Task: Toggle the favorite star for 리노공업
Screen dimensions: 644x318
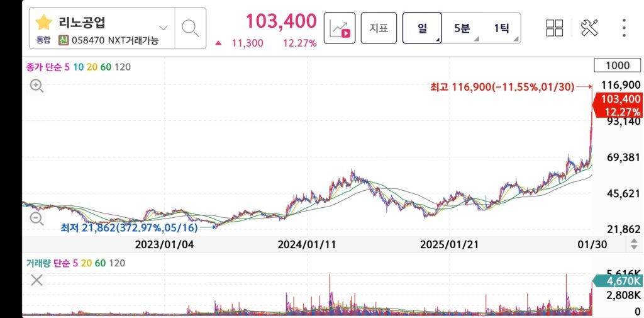Action: tap(43, 23)
